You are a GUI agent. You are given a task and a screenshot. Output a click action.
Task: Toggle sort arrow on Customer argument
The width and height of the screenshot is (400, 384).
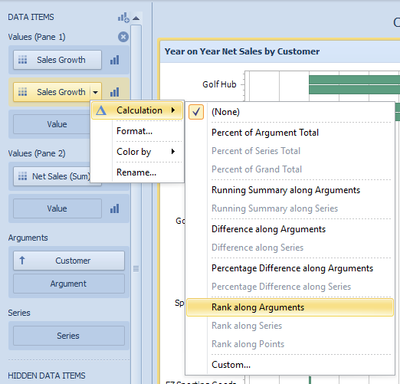(x=22, y=260)
